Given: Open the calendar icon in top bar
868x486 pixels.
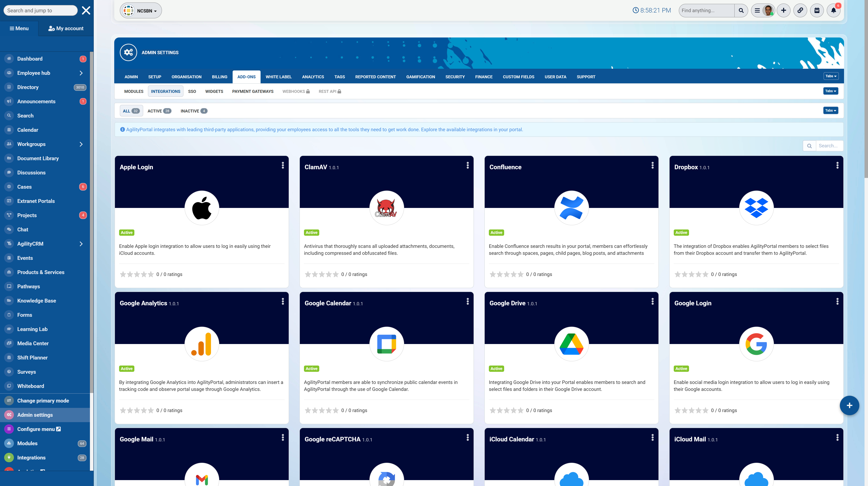Looking at the screenshot, I should pos(817,10).
